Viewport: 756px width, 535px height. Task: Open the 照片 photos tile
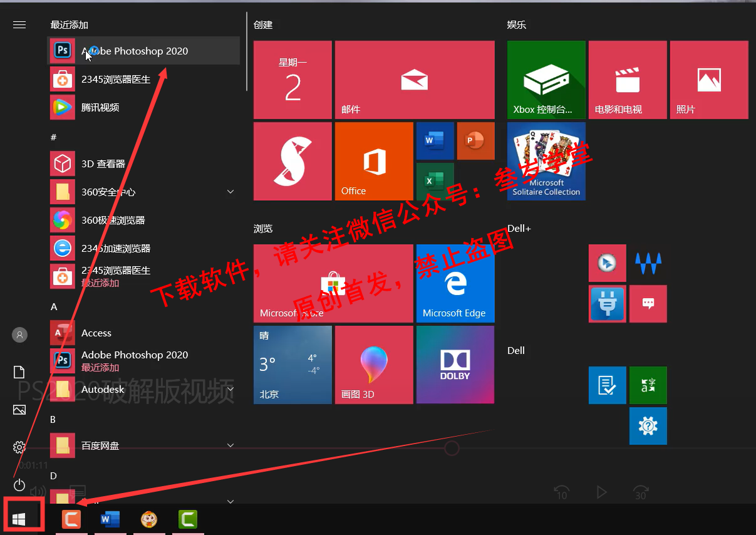tap(709, 80)
